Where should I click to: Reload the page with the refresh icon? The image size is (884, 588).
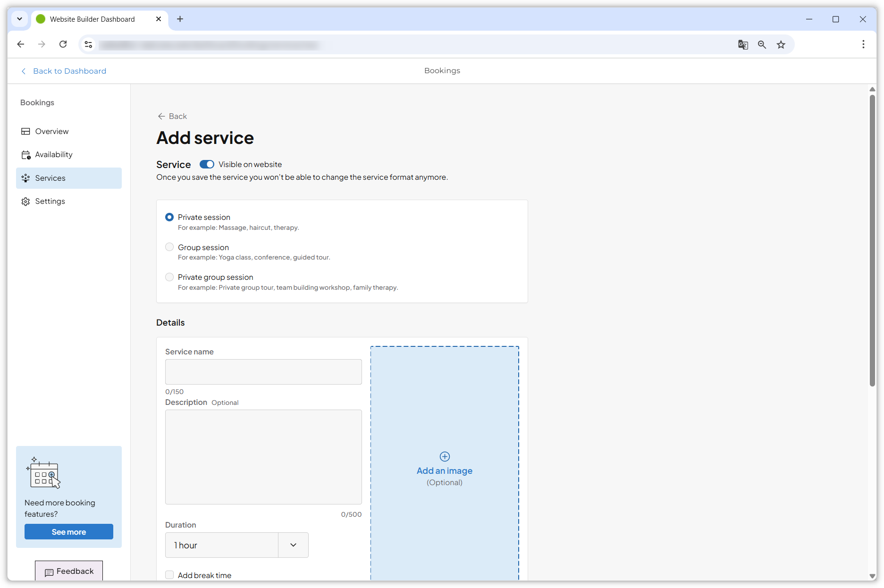pos(63,44)
